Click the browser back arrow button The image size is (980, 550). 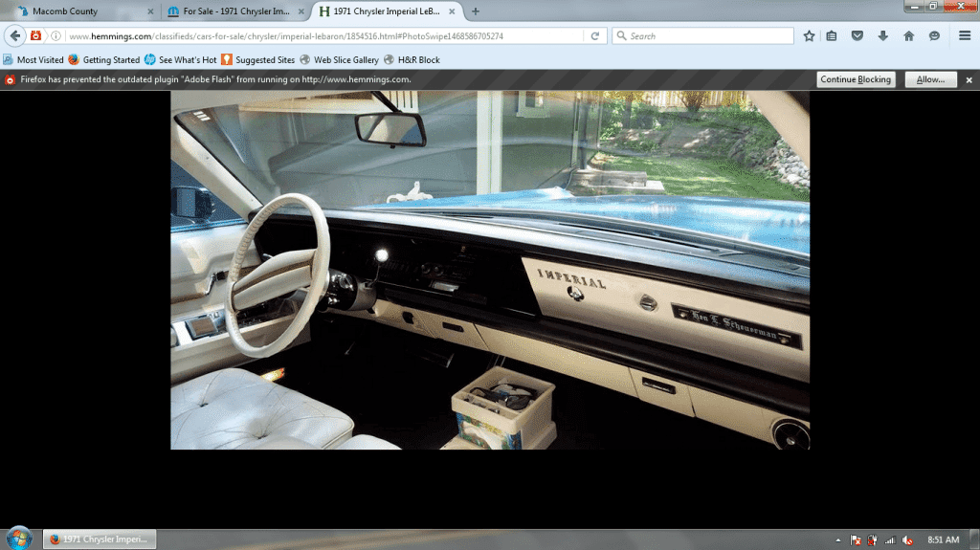point(14,35)
